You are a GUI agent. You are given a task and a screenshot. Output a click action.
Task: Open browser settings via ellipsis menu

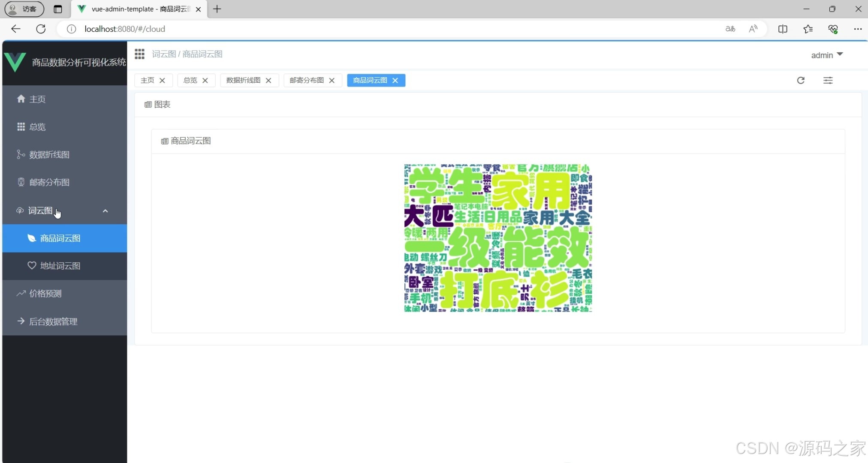pyautogui.click(x=858, y=29)
